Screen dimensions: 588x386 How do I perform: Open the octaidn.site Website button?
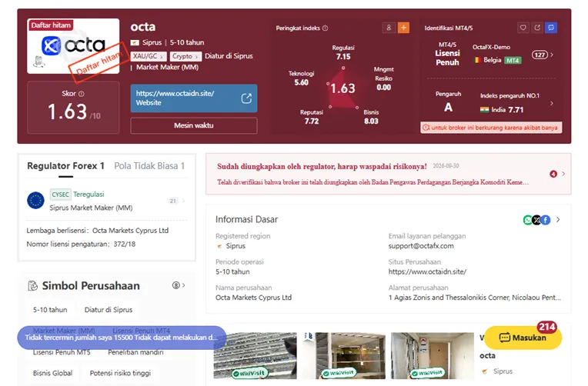(x=193, y=98)
